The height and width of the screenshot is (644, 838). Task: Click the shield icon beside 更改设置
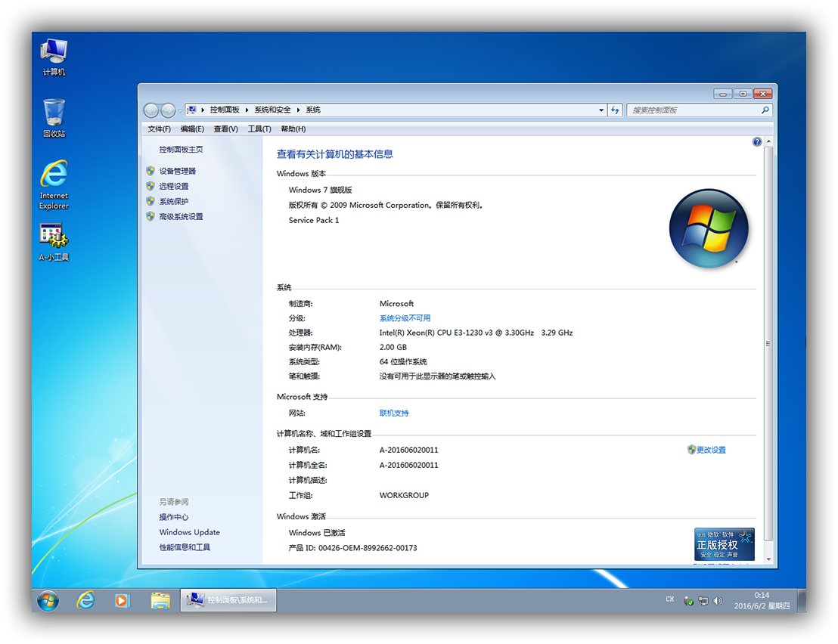691,450
